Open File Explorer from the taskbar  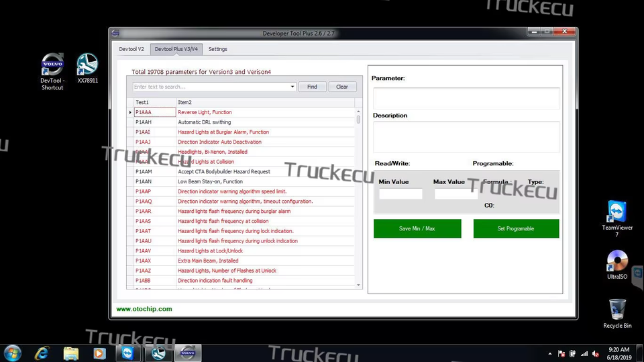[x=70, y=353]
